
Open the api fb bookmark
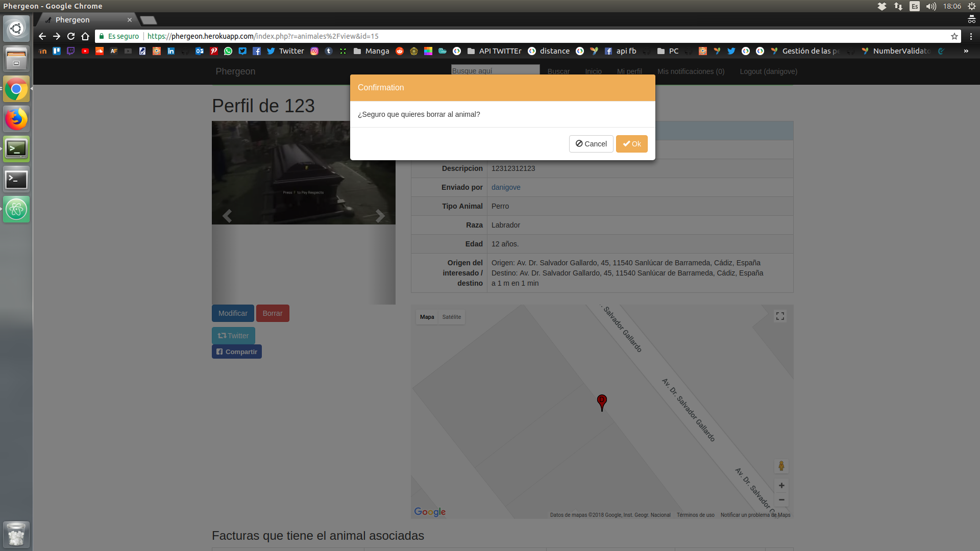click(x=620, y=51)
